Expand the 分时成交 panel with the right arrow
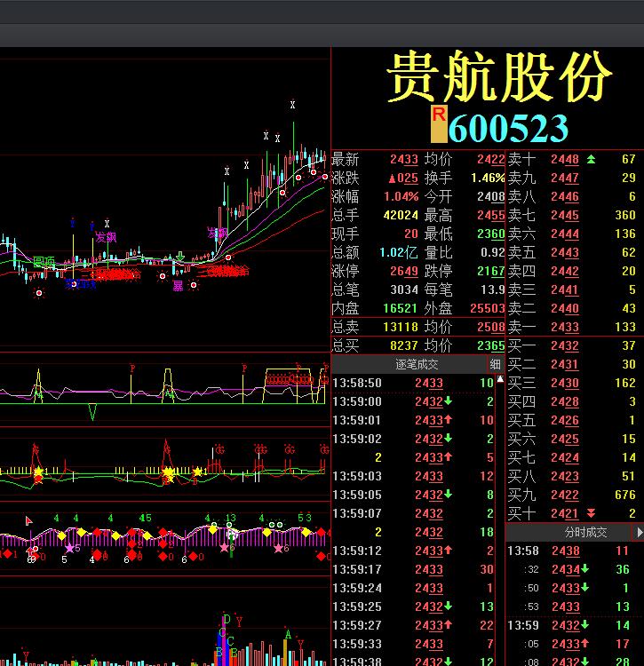 (x=639, y=532)
